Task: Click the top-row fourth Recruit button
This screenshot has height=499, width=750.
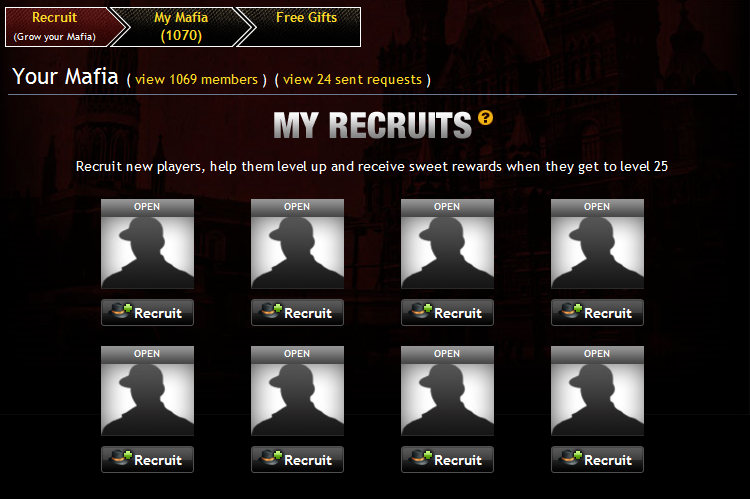Action: coord(597,312)
